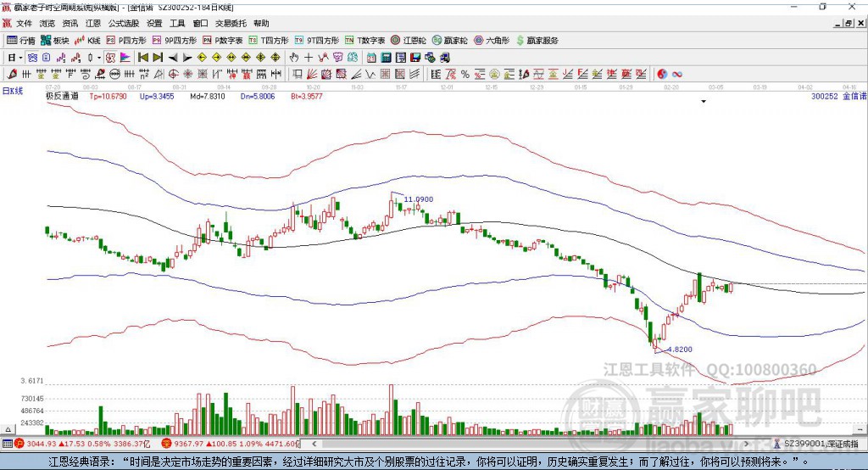Click the small black triangle above the chart
The height and width of the screenshot is (470, 868).
[x=704, y=102]
